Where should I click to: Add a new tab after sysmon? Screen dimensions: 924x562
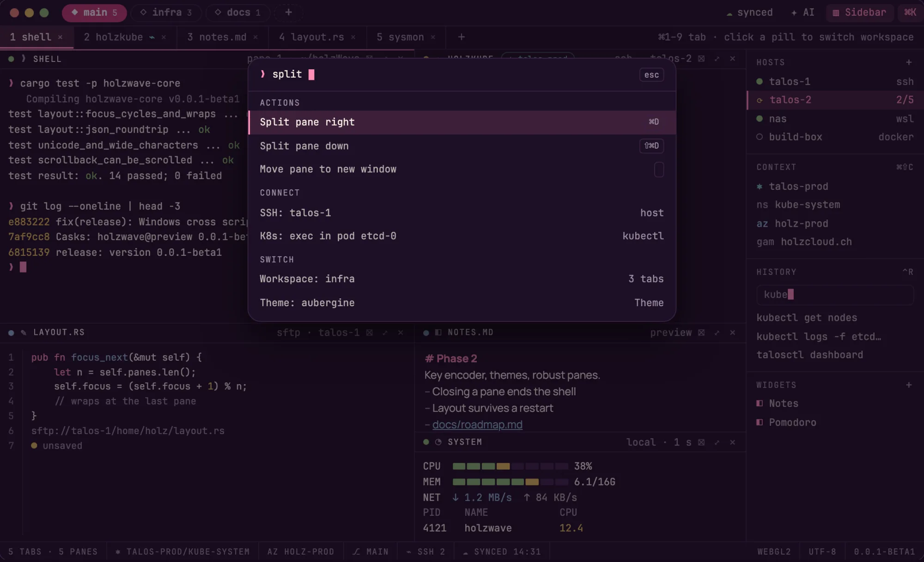click(x=461, y=37)
